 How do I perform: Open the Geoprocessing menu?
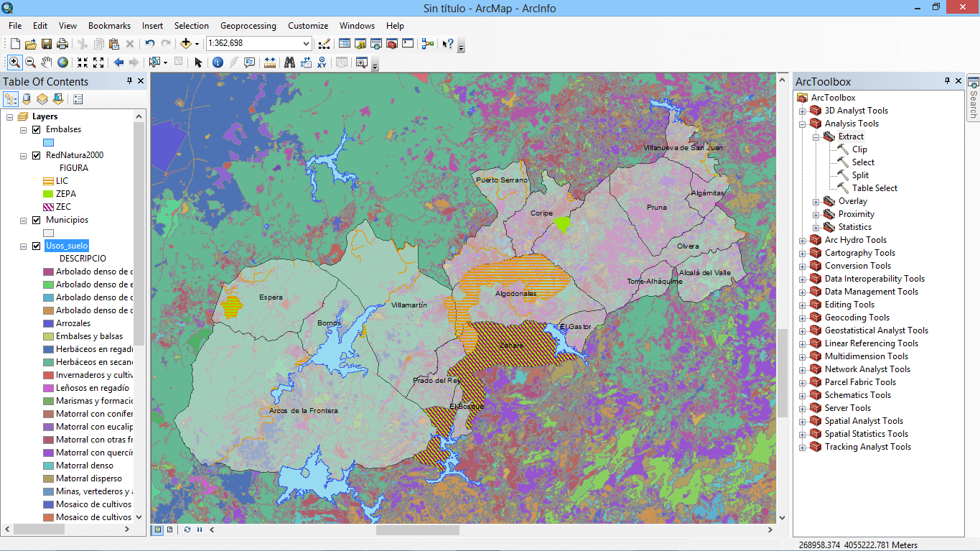point(248,26)
